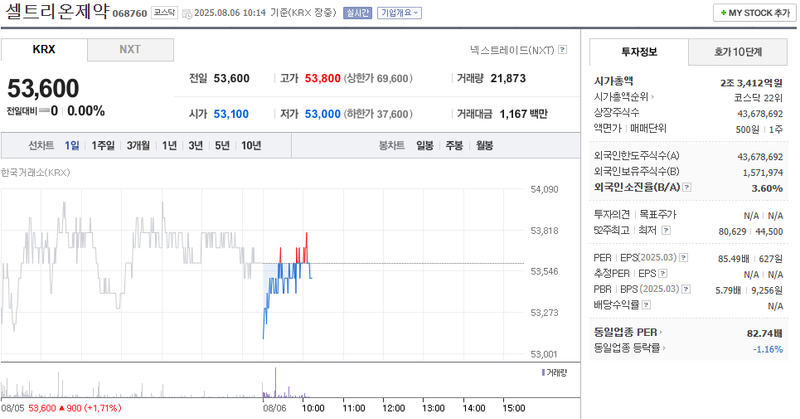
Task: Open the 호가10단계 tab
Action: tap(738, 52)
